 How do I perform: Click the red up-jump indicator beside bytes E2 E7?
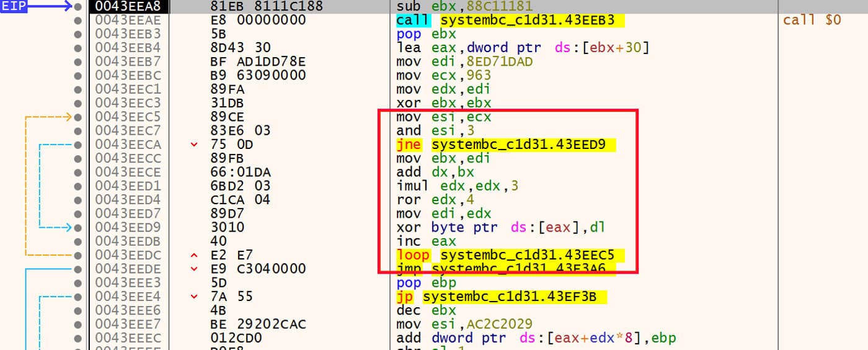pos(195,254)
